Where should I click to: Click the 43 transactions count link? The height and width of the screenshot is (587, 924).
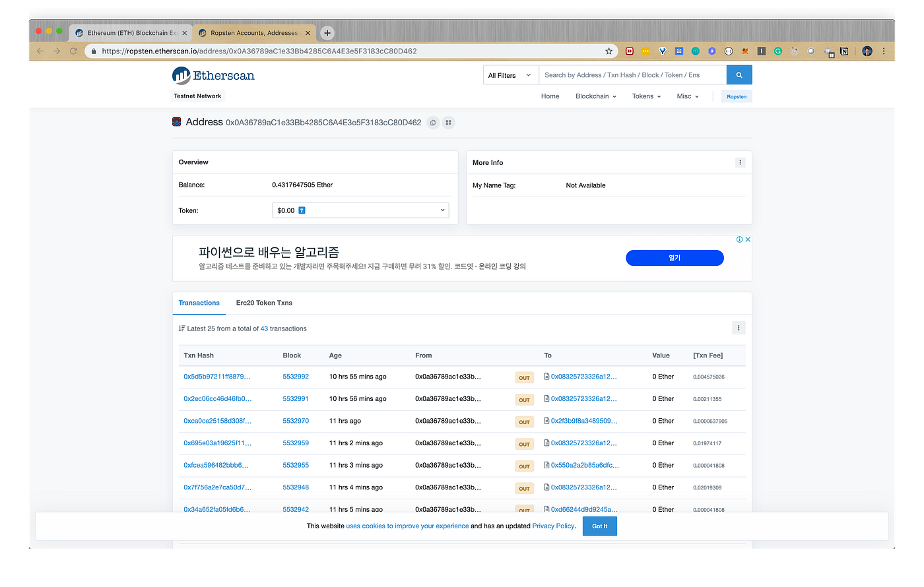264,328
